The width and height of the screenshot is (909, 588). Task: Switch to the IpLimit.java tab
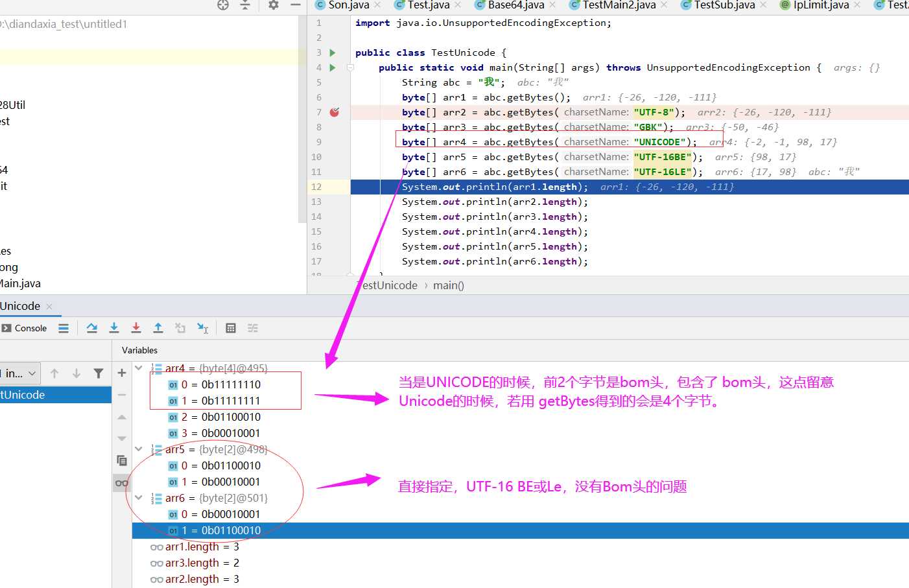[814, 5]
